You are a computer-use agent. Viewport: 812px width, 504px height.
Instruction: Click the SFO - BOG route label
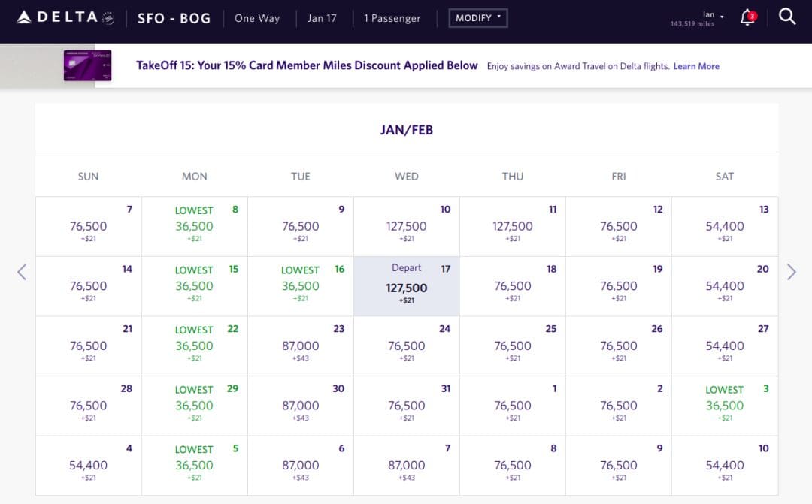pyautogui.click(x=174, y=17)
